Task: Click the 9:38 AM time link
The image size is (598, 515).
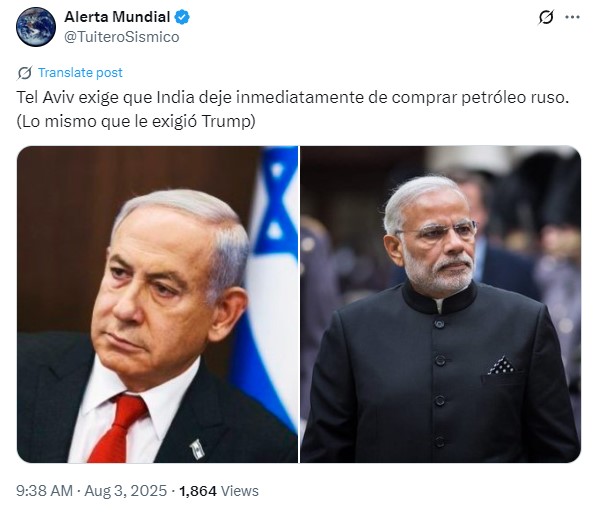Action: pos(44,491)
